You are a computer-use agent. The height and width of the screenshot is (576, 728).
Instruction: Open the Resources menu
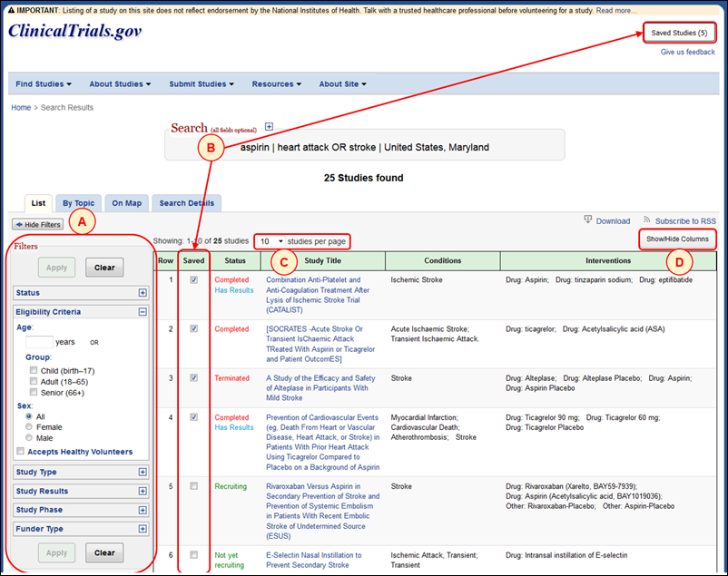(277, 84)
